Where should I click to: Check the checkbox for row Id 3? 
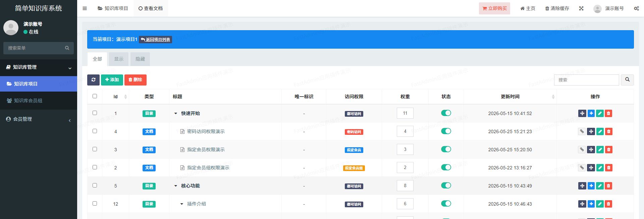95,149
